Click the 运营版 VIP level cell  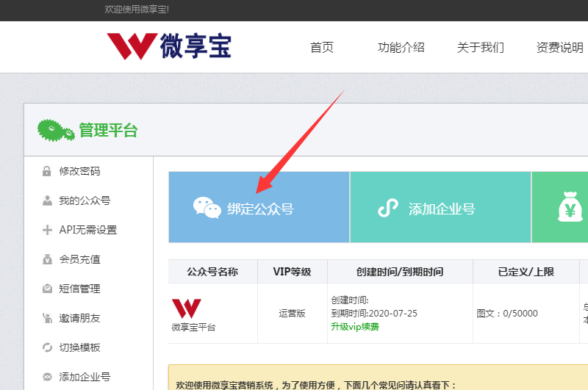coord(292,313)
